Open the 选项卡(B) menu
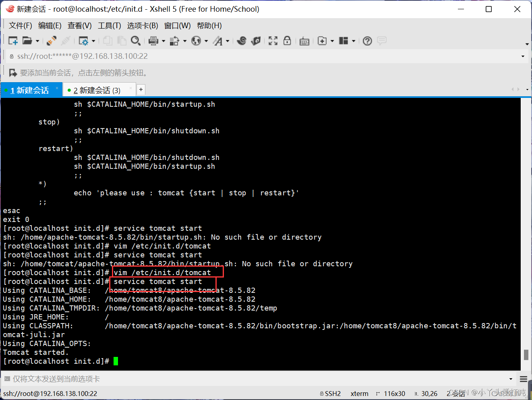The width and height of the screenshot is (532, 400). coord(143,26)
